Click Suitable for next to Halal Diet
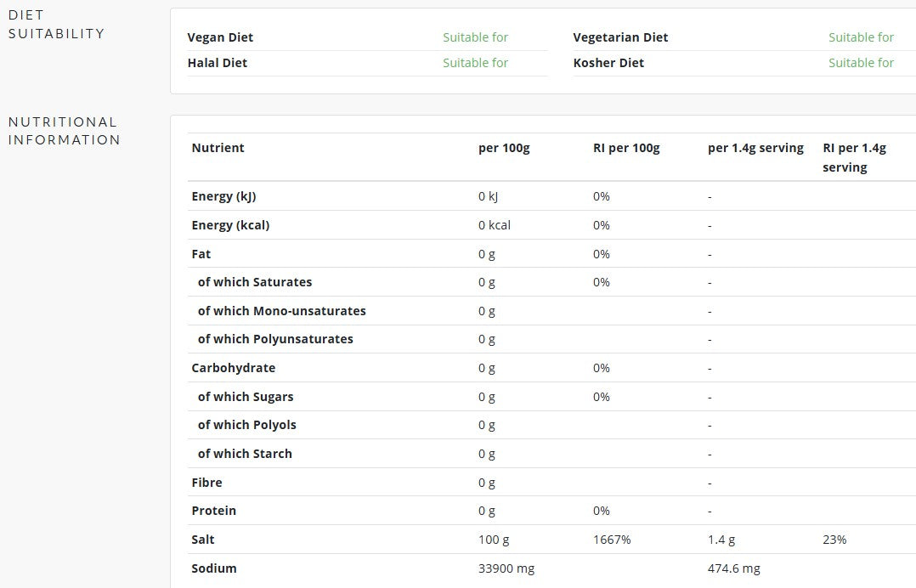 coord(476,63)
